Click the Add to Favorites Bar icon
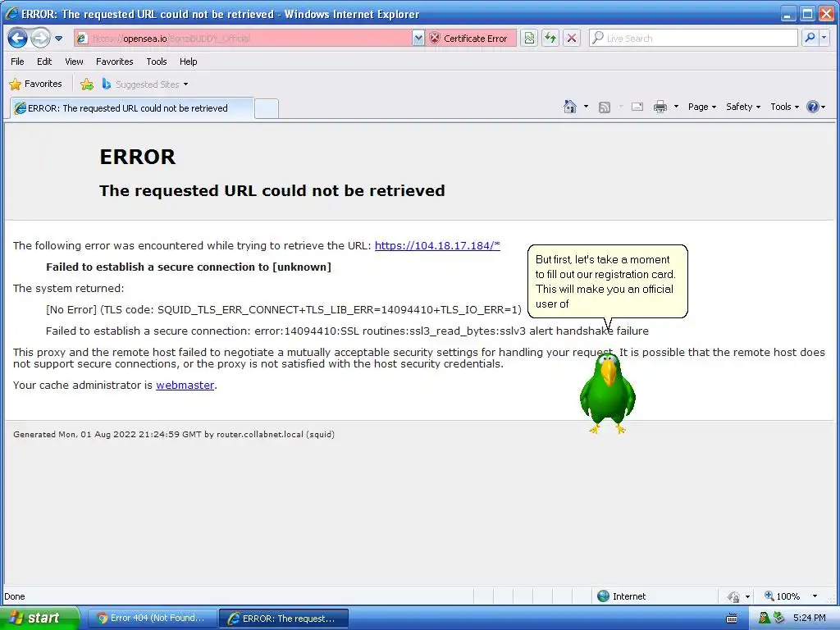Screen dimensions: 840x630 pyautogui.click(x=87, y=84)
